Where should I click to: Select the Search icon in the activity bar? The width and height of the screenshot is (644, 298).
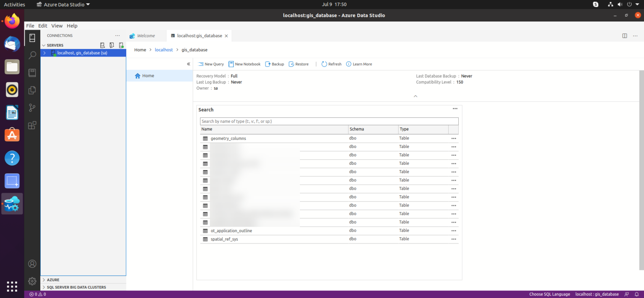click(x=32, y=55)
